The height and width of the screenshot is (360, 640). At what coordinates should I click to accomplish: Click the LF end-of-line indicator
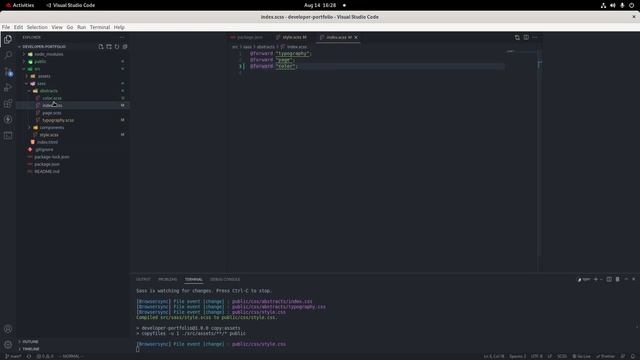tap(549, 356)
